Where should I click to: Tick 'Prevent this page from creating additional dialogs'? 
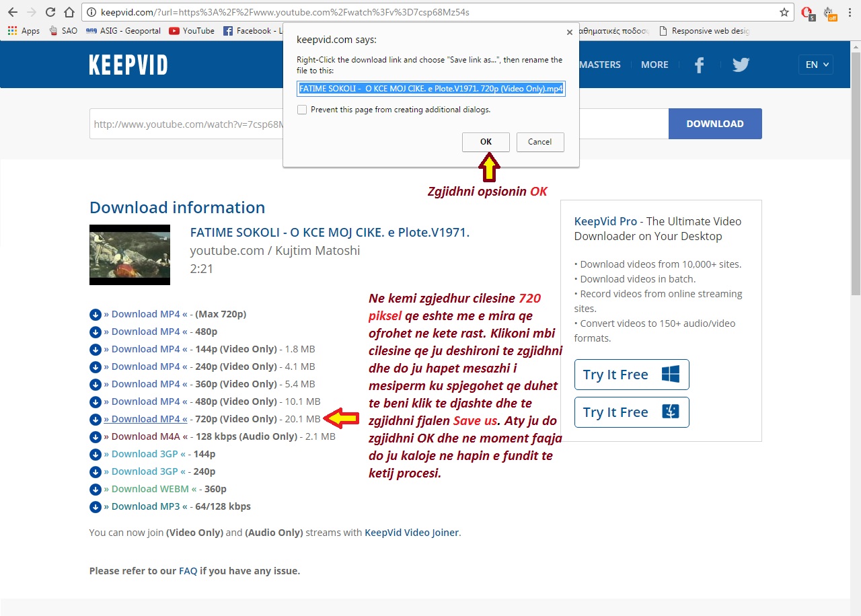tap(302, 110)
